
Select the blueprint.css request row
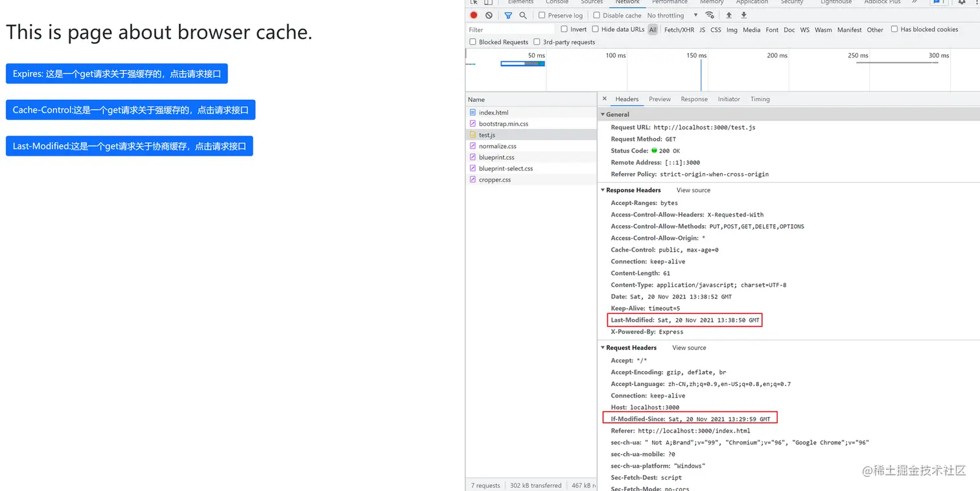tap(531, 157)
